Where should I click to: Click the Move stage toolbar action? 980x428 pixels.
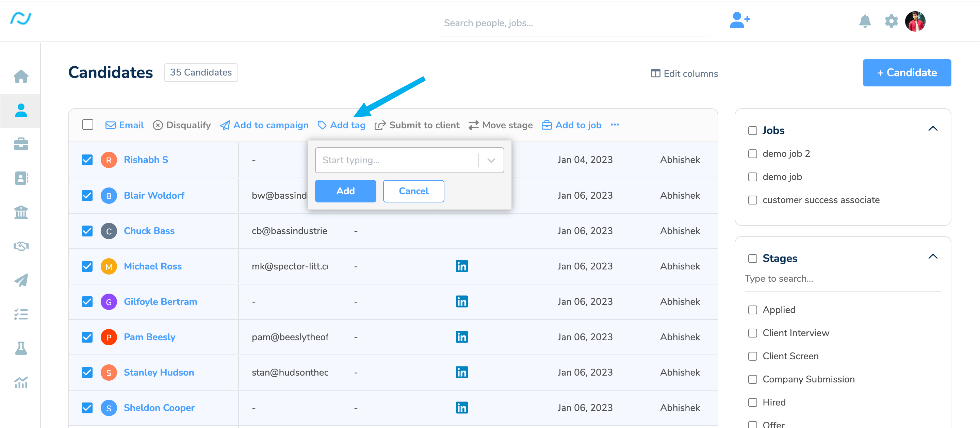[x=500, y=125]
